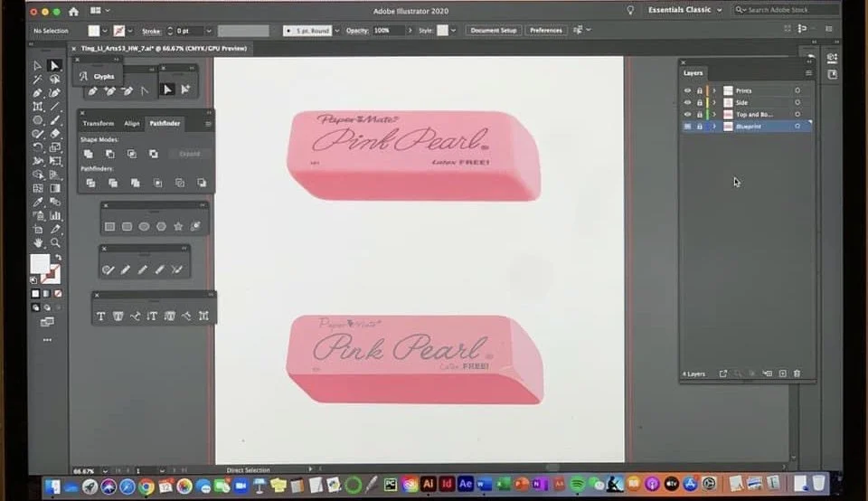Click the Preferences button
868x501 pixels.
[x=546, y=31]
